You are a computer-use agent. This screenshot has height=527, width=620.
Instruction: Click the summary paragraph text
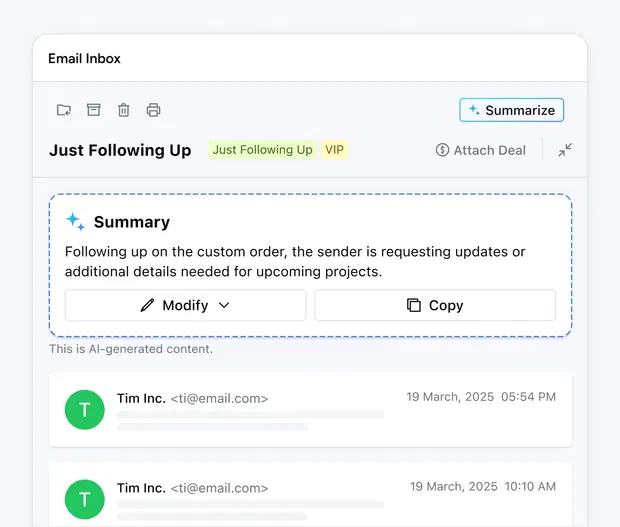295,261
